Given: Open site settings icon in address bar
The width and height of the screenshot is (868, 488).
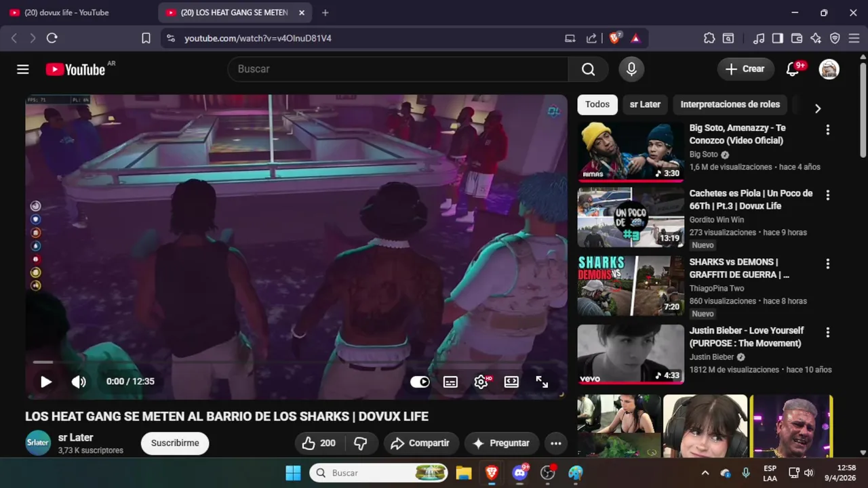Looking at the screenshot, I should coord(170,39).
